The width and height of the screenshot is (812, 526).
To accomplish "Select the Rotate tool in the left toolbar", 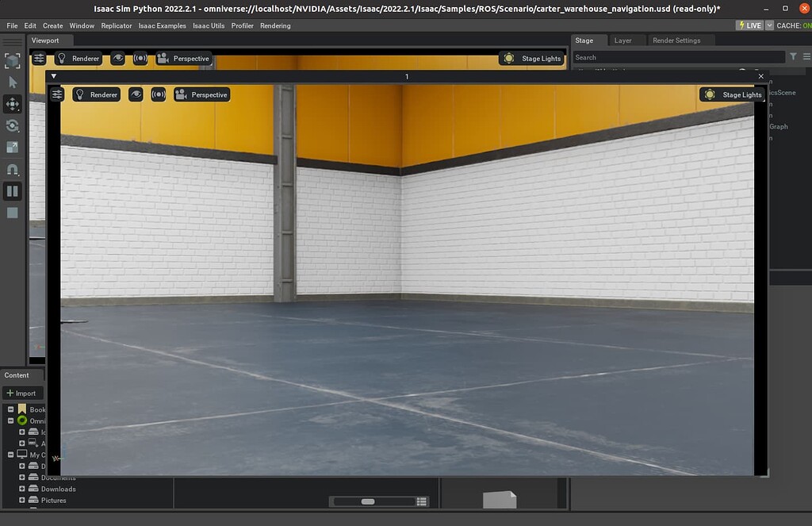I will [11, 125].
